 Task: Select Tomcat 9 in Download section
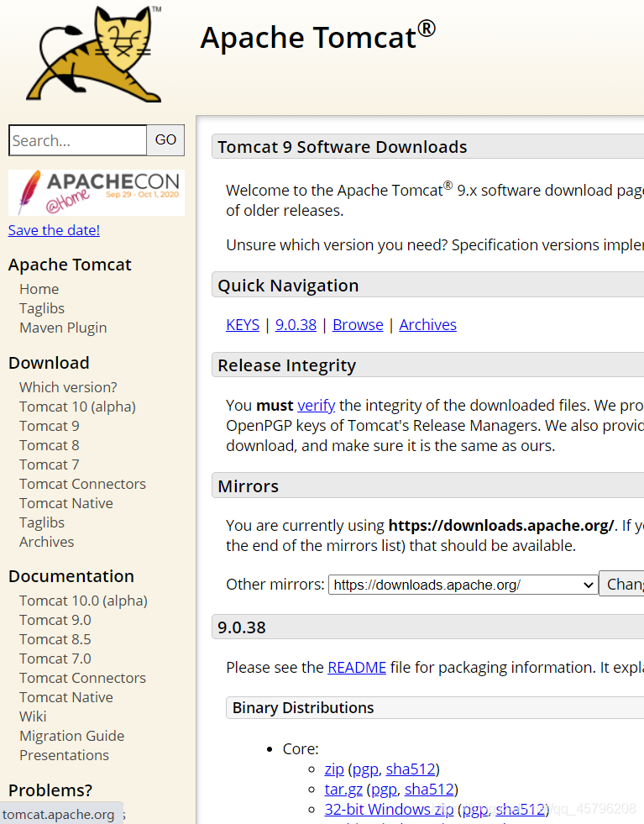[50, 426]
